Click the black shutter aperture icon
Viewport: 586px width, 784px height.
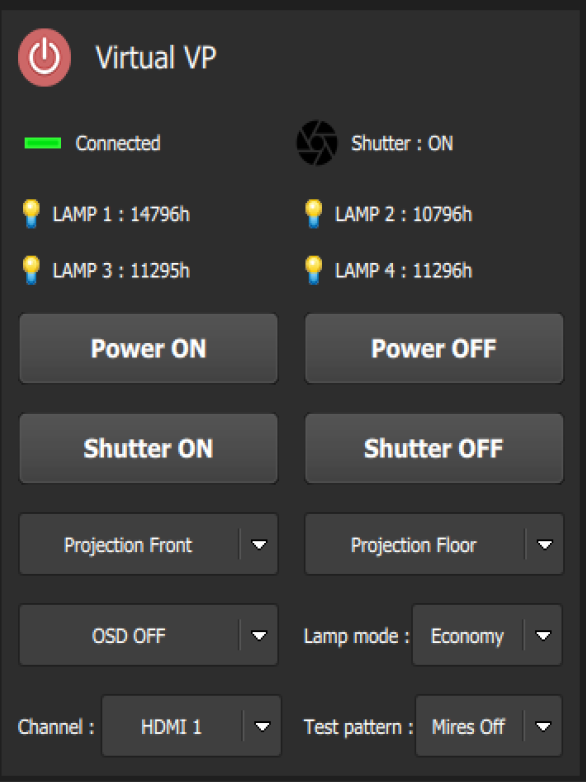coord(317,143)
